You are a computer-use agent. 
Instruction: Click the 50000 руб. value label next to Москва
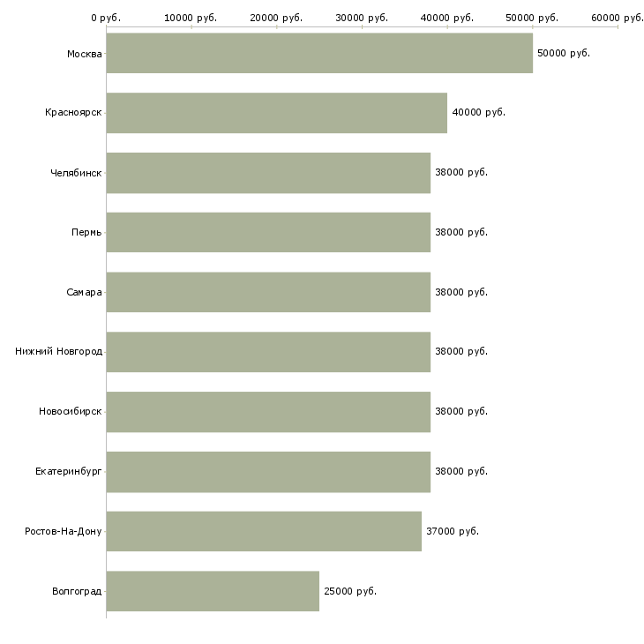(564, 54)
